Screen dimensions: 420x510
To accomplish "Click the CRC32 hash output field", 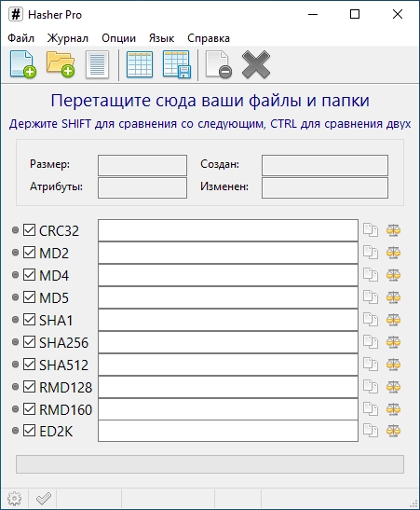I will [x=228, y=230].
